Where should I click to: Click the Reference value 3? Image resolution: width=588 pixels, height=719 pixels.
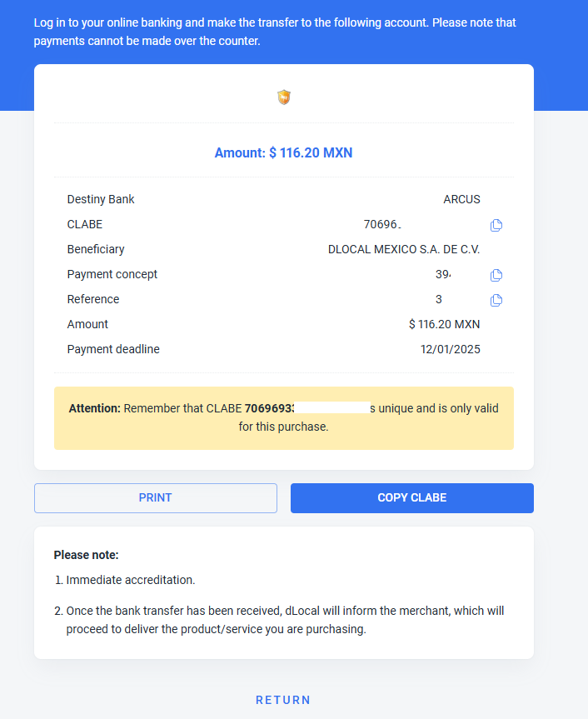(x=439, y=299)
